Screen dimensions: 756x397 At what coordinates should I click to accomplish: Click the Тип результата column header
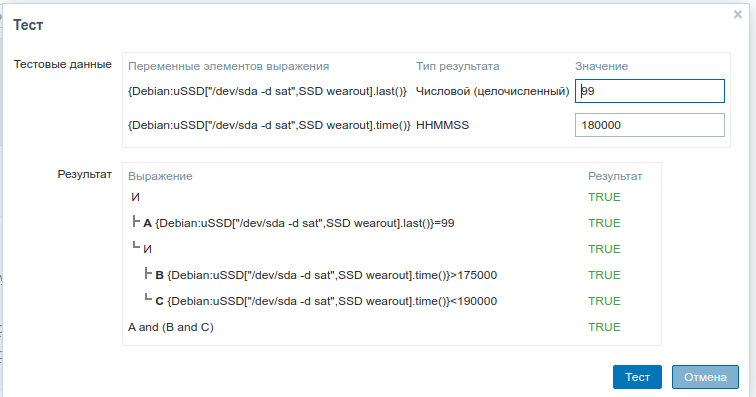[x=458, y=66]
